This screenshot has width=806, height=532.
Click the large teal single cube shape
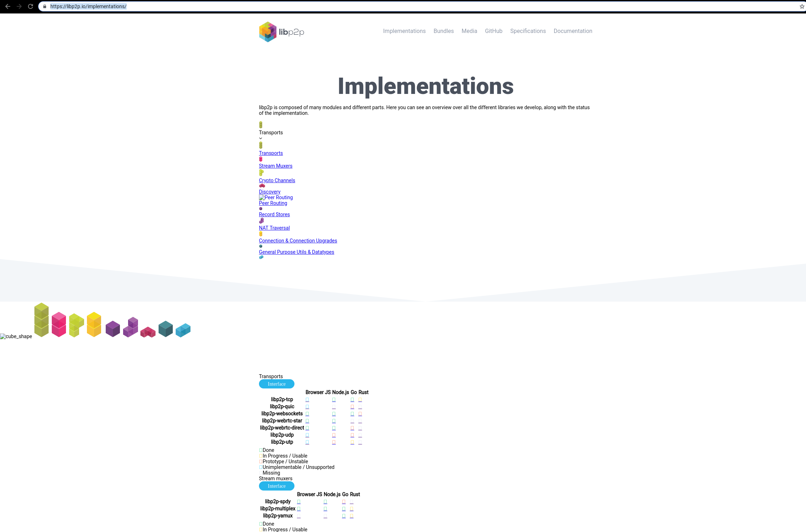pos(166,329)
